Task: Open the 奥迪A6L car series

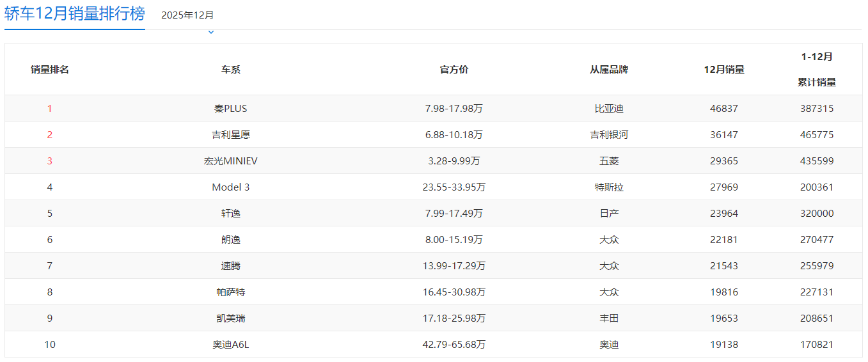Action: click(230, 345)
